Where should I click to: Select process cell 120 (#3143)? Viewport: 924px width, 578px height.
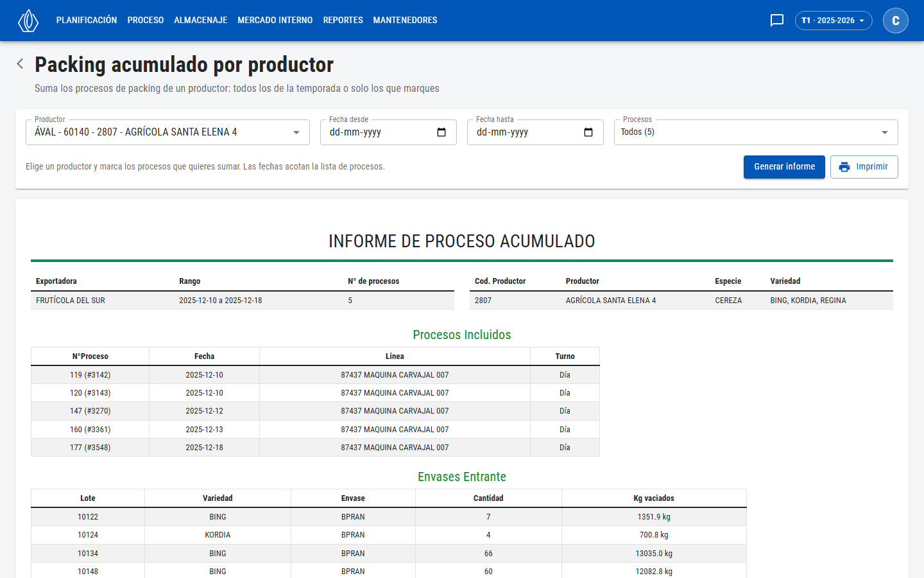90,393
